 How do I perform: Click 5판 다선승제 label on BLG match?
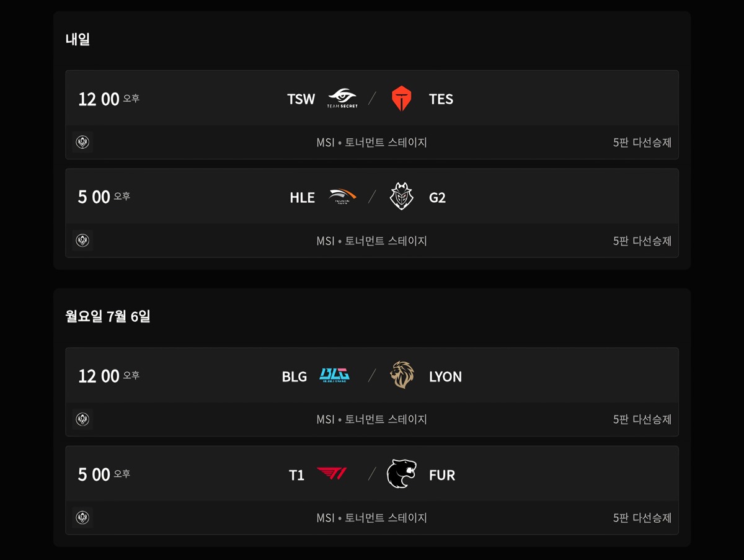pos(642,419)
